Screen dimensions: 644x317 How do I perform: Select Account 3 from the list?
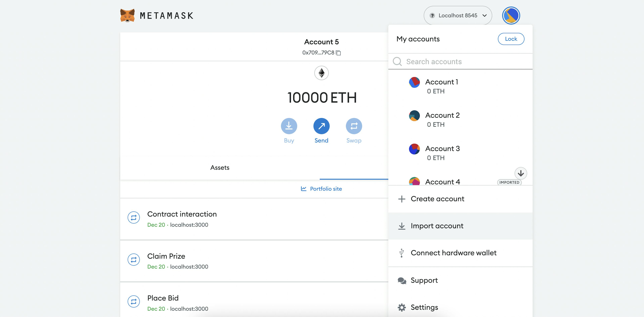click(460, 153)
